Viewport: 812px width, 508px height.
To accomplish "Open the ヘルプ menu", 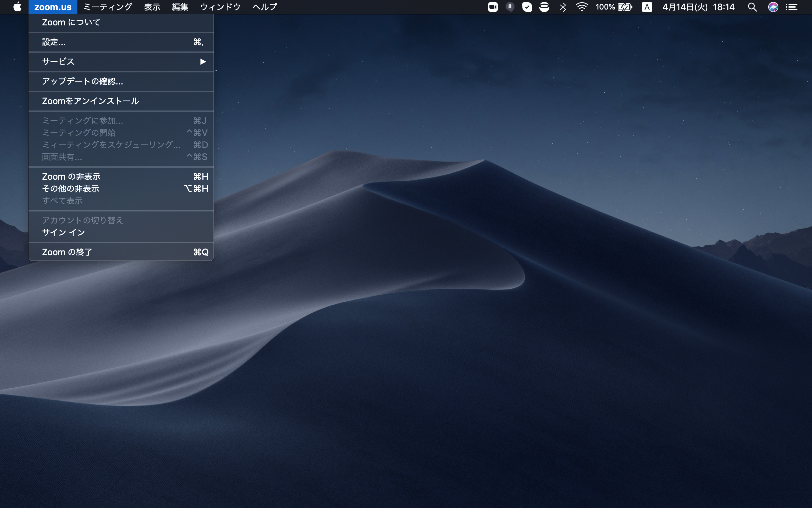I will 265,7.
